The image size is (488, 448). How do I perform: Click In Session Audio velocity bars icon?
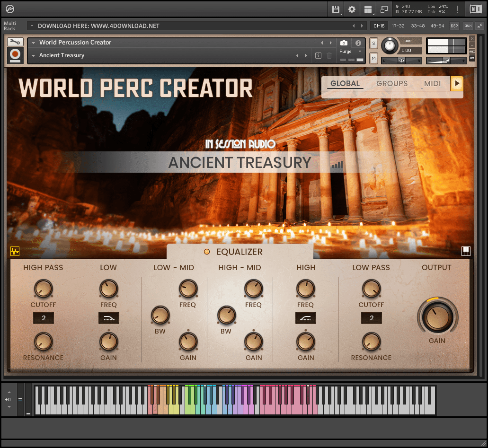coord(337,164)
